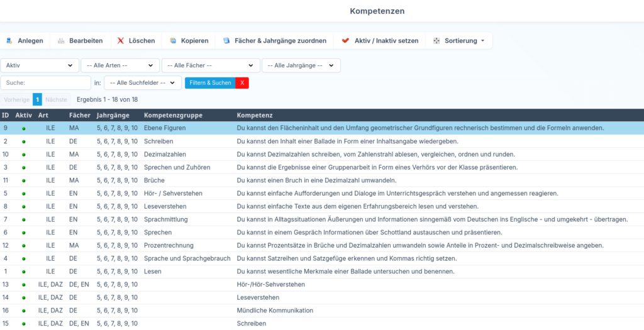Open the Alle Fächer filter dropdown

pos(210,65)
